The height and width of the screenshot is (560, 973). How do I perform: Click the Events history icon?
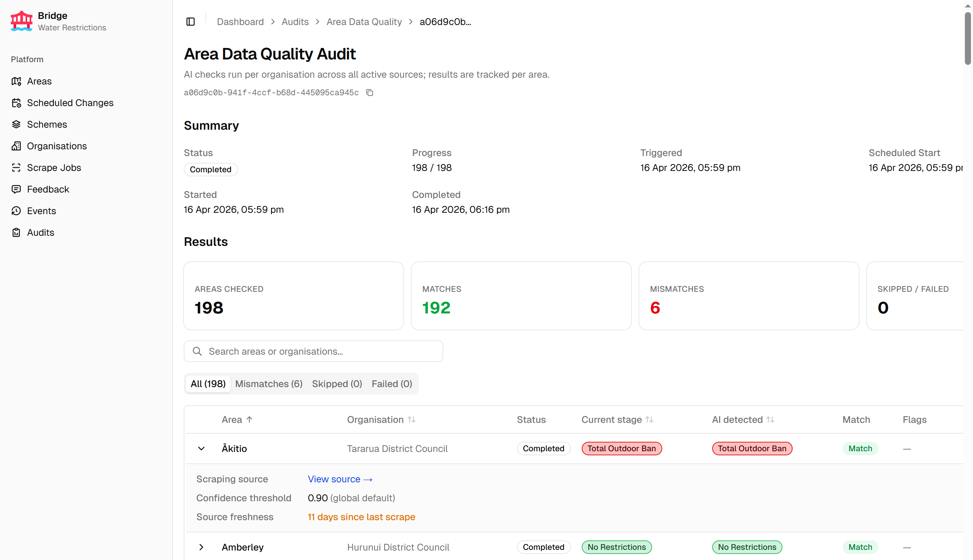click(x=16, y=211)
